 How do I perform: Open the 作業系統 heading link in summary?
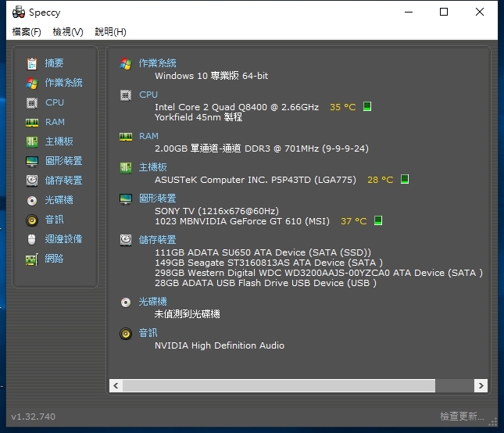pos(158,63)
